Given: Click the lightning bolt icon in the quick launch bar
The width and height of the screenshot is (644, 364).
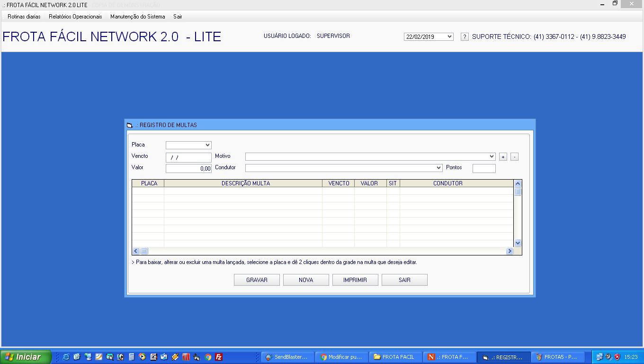Looking at the screenshot, I should click(x=175, y=357).
